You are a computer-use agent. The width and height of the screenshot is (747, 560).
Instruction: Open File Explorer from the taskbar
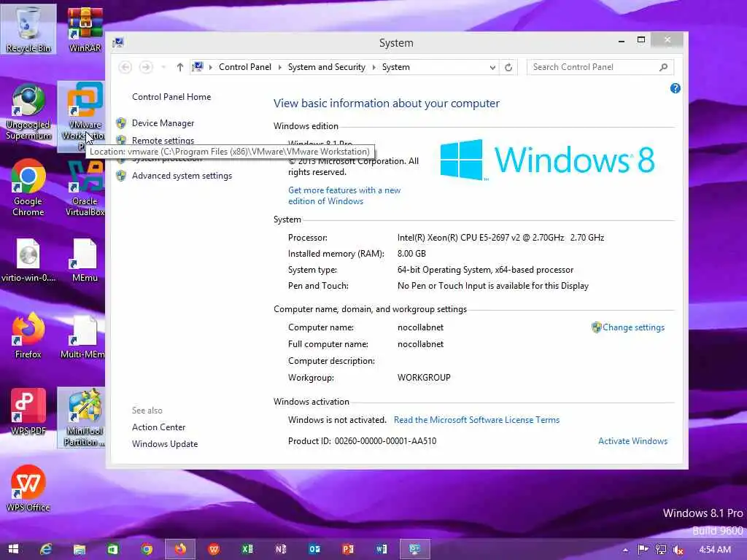(80, 550)
